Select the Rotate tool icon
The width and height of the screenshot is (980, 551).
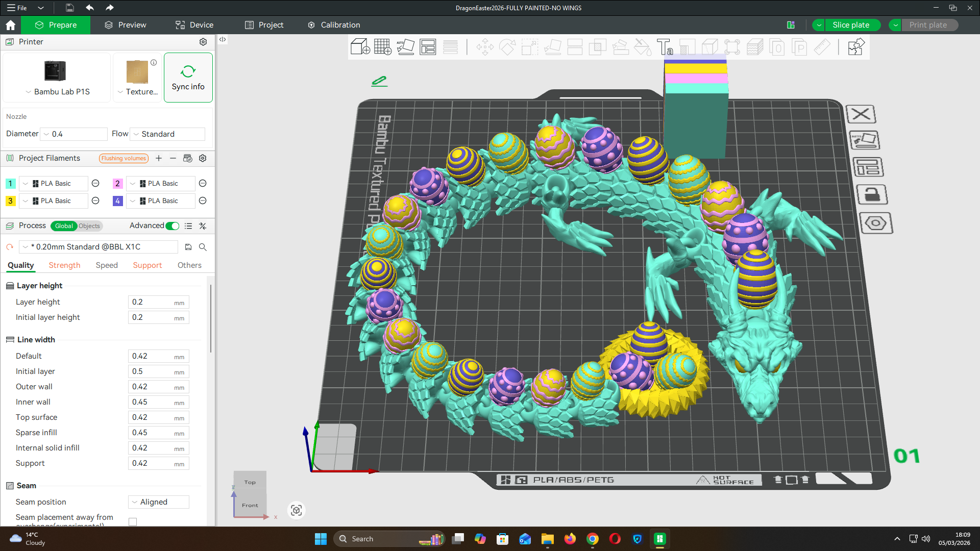507,47
